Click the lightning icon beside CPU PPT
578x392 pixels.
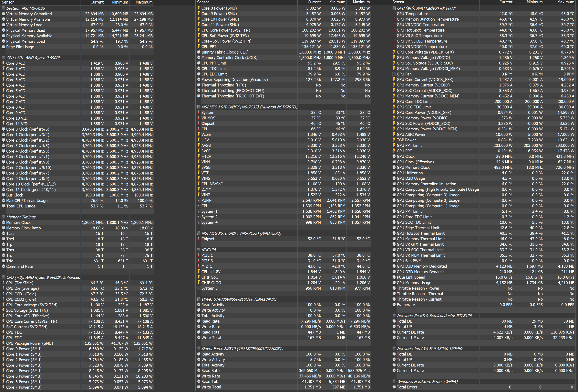click(199, 46)
